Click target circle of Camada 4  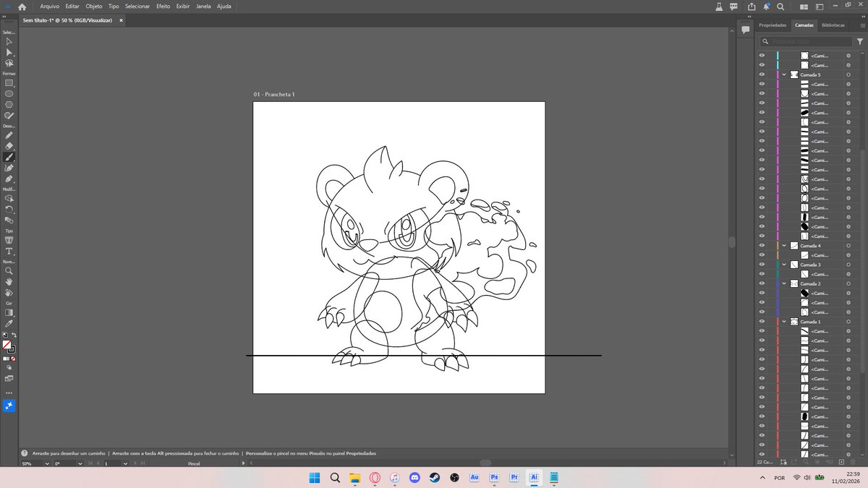tap(848, 246)
